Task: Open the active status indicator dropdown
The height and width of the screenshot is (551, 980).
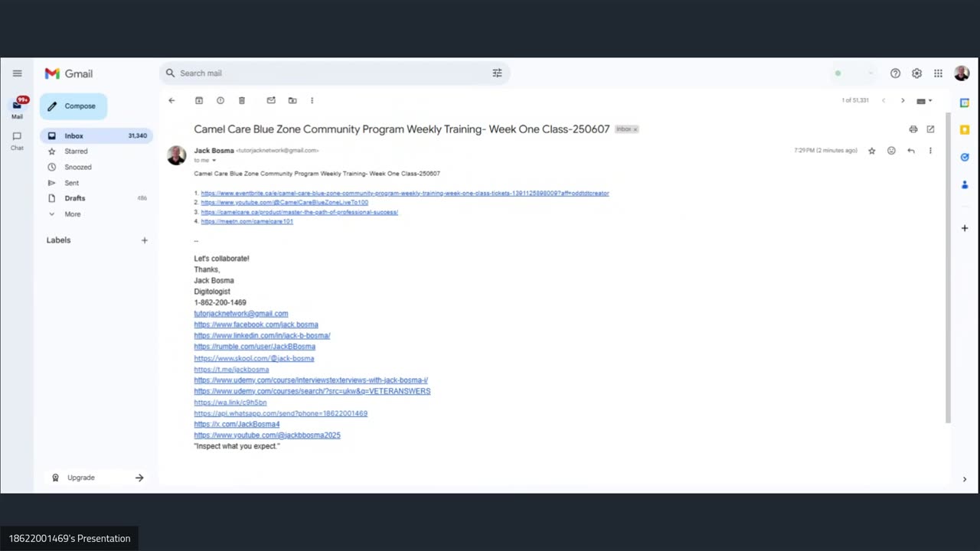Action: tap(854, 73)
